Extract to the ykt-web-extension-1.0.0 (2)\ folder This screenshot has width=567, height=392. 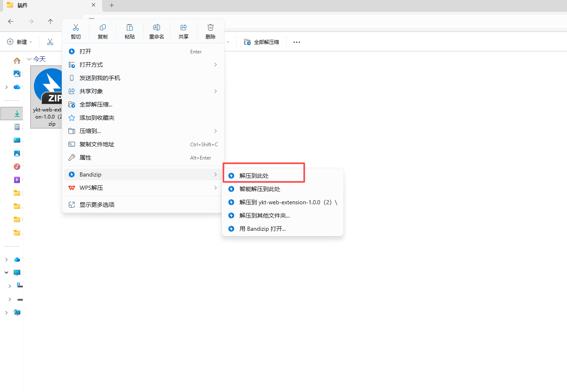tap(283, 202)
